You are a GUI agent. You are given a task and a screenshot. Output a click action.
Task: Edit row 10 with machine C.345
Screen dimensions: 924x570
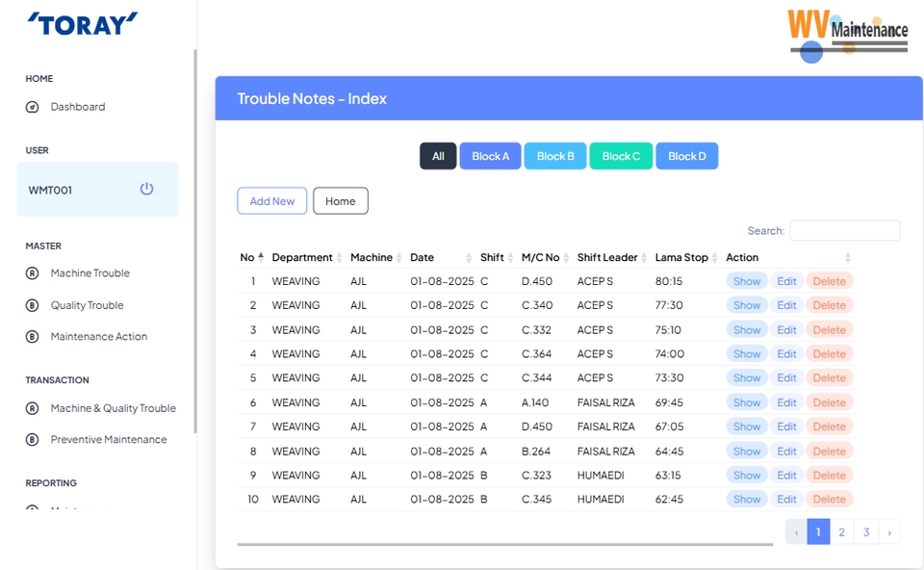[x=786, y=499]
